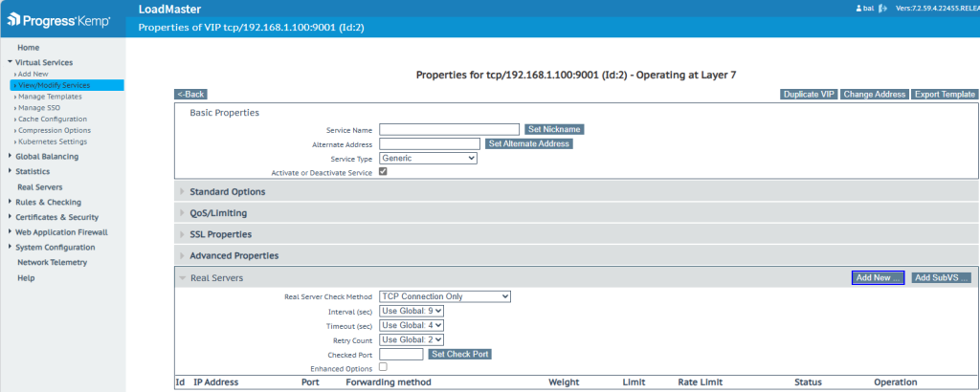Focus the Alternate Address input field
The width and height of the screenshot is (980, 392).
[430, 143]
